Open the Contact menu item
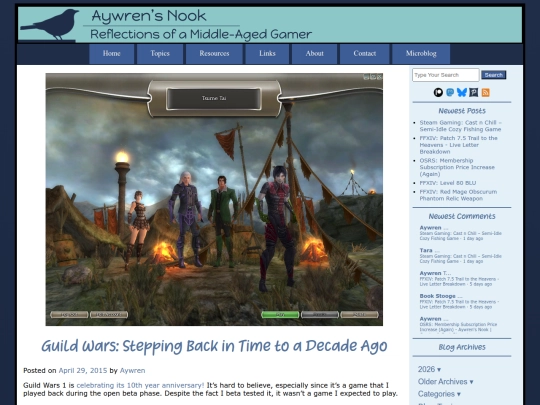The image size is (540, 405). [365, 54]
